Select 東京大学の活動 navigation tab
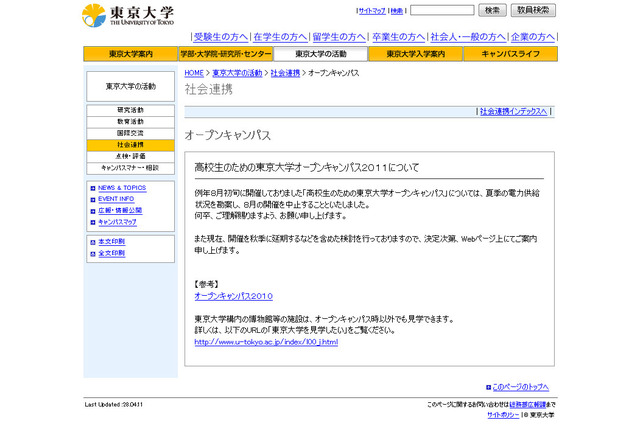This screenshot has height=426, width=640. point(320,54)
